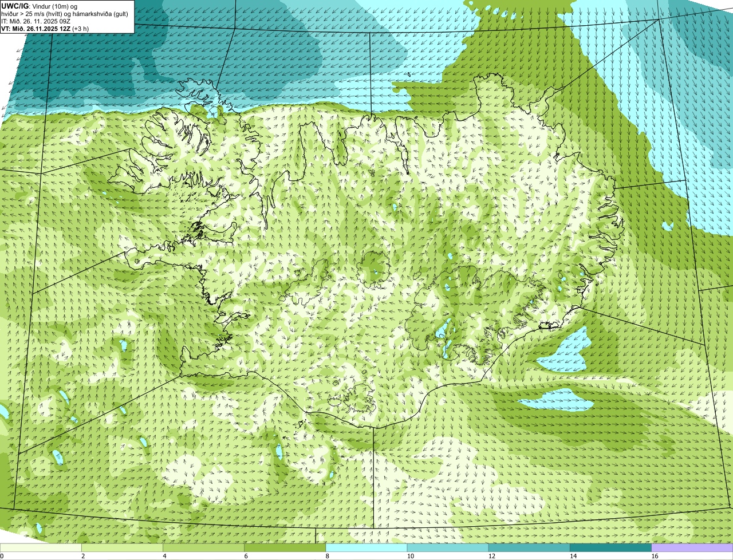The width and height of the screenshot is (733, 560).
Task: Click the dark teal 14–16 m/s legend swatch
Action: click(611, 547)
